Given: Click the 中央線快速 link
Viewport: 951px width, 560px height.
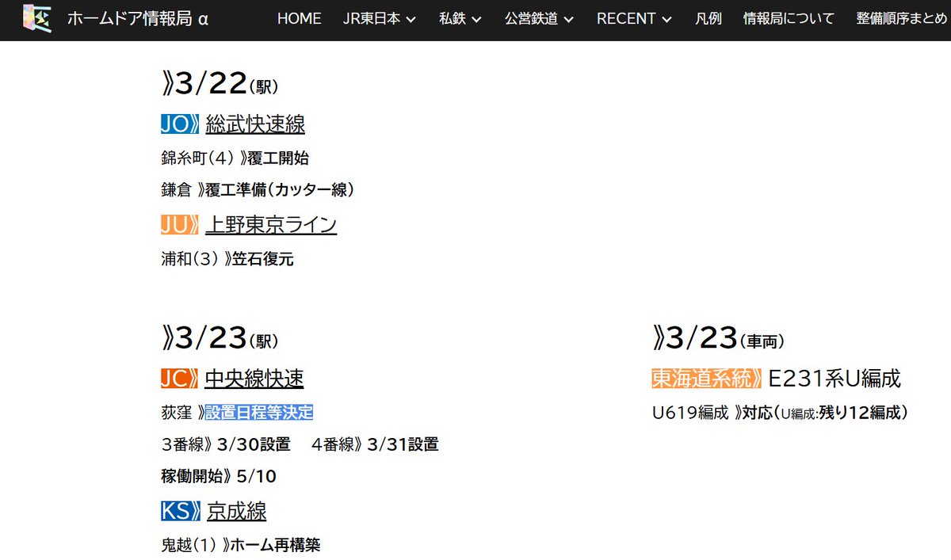Looking at the screenshot, I should (252, 379).
